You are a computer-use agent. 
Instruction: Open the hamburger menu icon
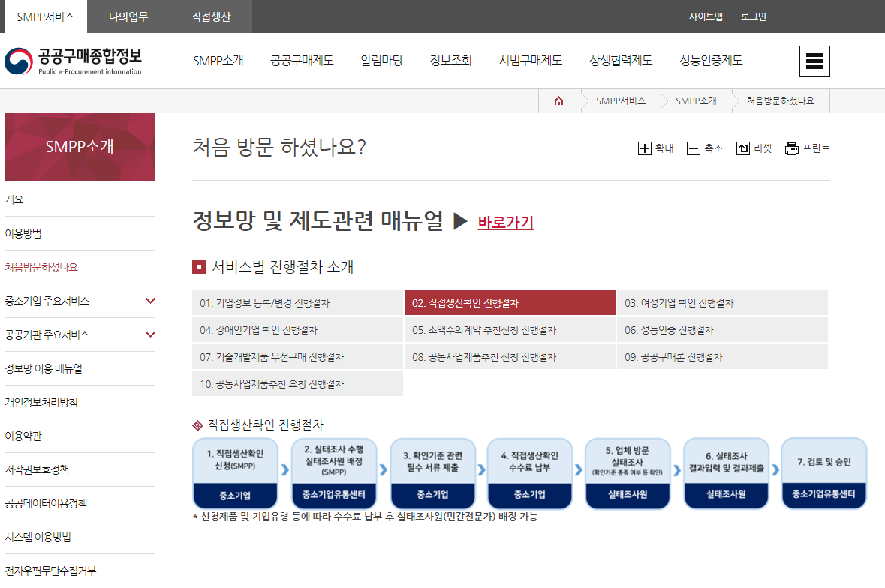pyautogui.click(x=814, y=61)
